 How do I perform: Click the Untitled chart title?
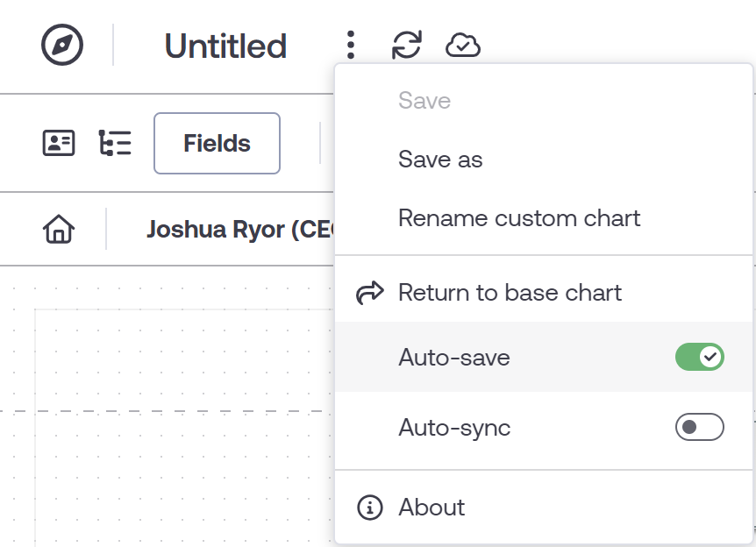(x=225, y=46)
